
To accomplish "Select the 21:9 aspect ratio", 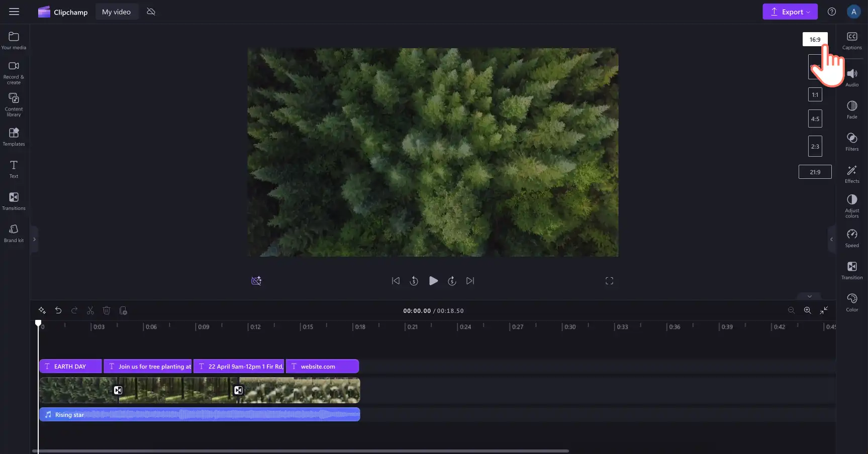I will pyautogui.click(x=815, y=172).
